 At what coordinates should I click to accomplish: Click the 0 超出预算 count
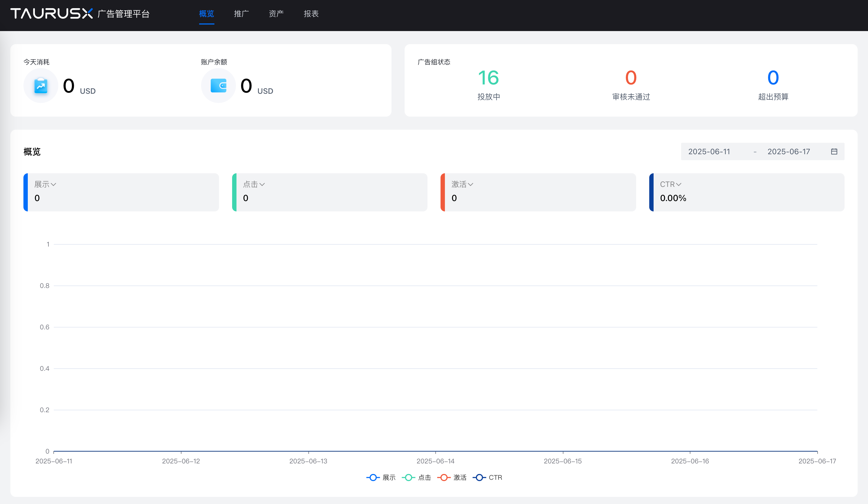[773, 78]
